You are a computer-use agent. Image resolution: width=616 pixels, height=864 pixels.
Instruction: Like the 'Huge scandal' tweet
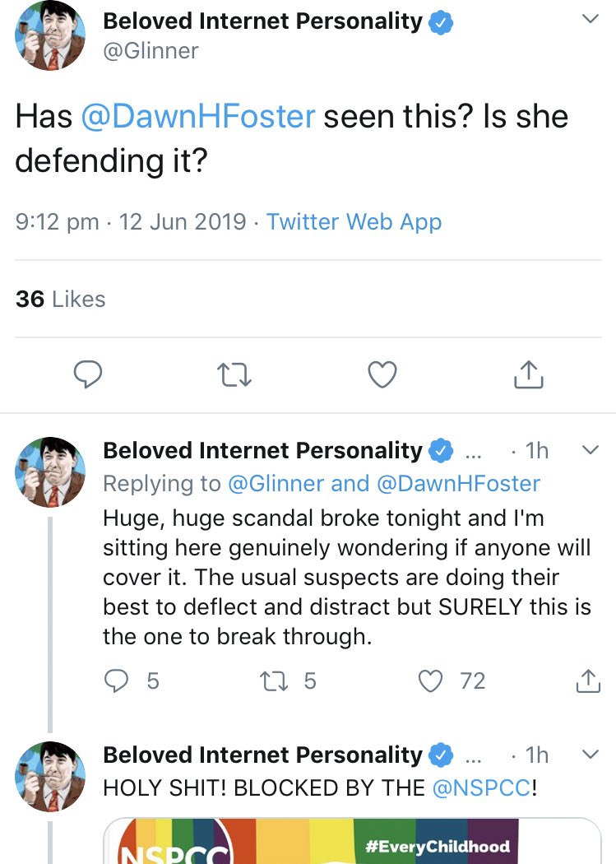(430, 681)
